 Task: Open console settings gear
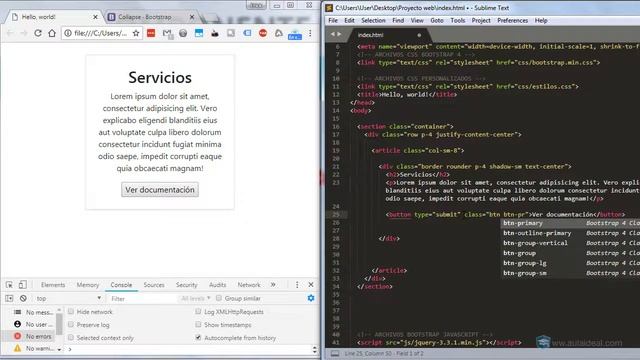[x=311, y=298]
